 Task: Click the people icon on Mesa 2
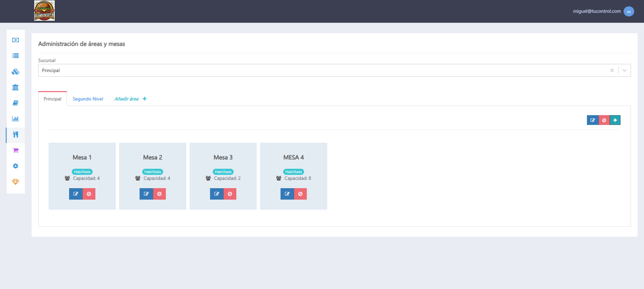coord(138,179)
